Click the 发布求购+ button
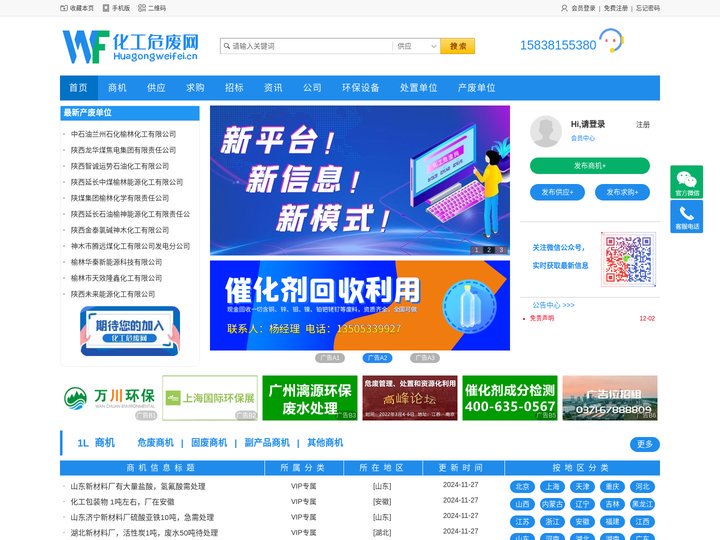This screenshot has height=540, width=720. (x=622, y=192)
